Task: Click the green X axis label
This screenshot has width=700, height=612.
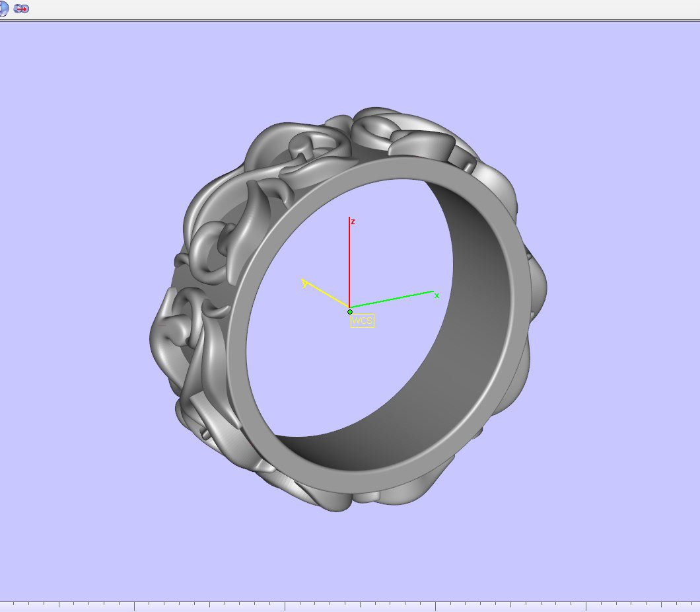Action: coord(437,295)
